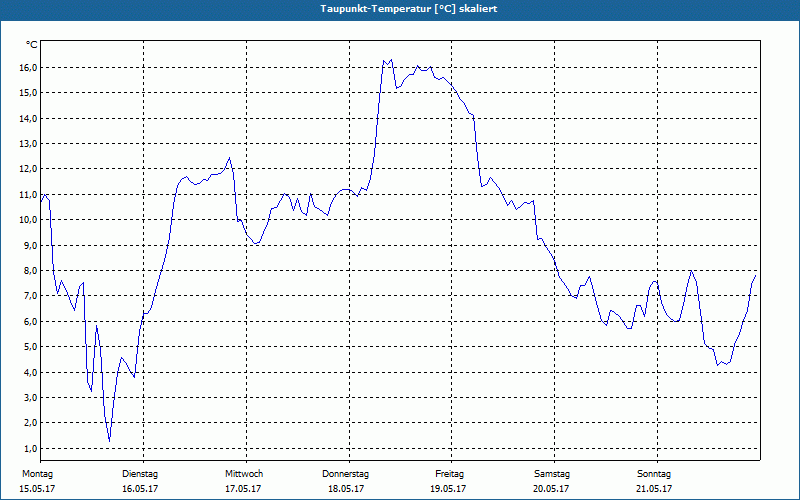The width and height of the screenshot is (800, 500).
Task: Click the 9,0 y-axis value
Action: point(30,245)
